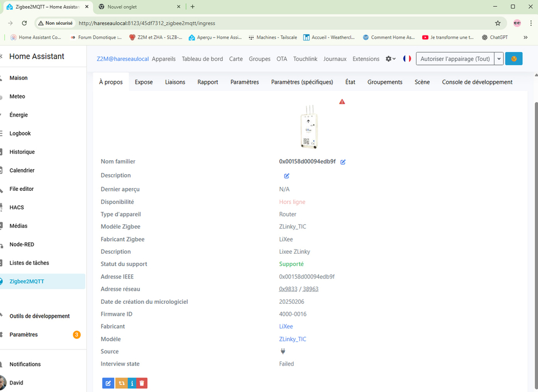The image size is (538, 392).
Task: Open Node-RED in sidebar
Action: 43,245
